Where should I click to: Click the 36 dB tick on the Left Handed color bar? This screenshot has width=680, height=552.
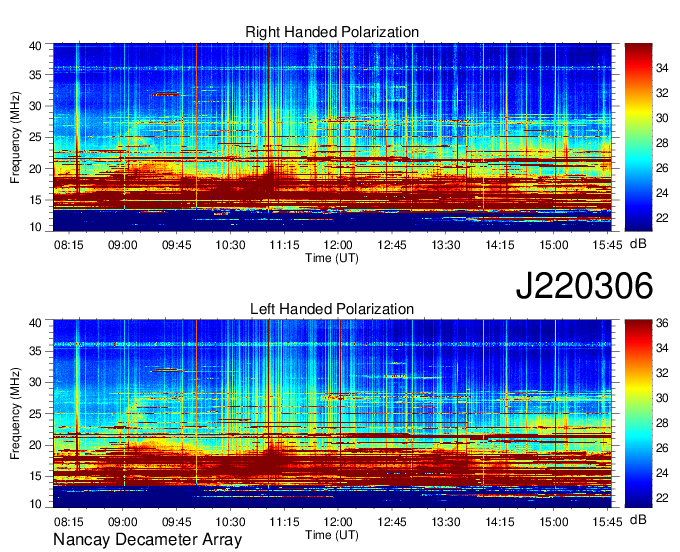[x=662, y=323]
